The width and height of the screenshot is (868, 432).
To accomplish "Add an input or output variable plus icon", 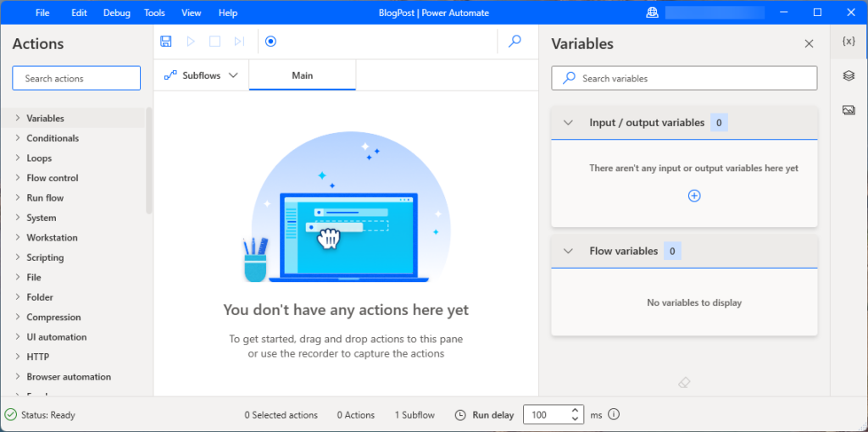I will click(x=694, y=196).
